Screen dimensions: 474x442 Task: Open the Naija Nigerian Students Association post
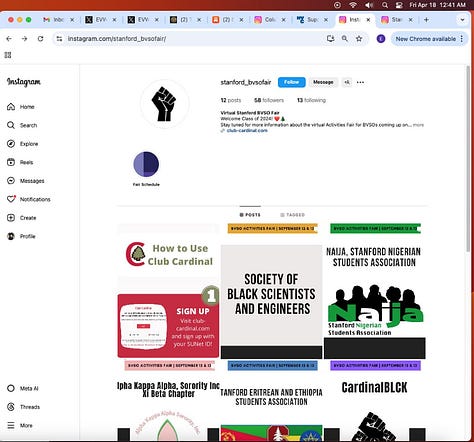[x=375, y=291]
